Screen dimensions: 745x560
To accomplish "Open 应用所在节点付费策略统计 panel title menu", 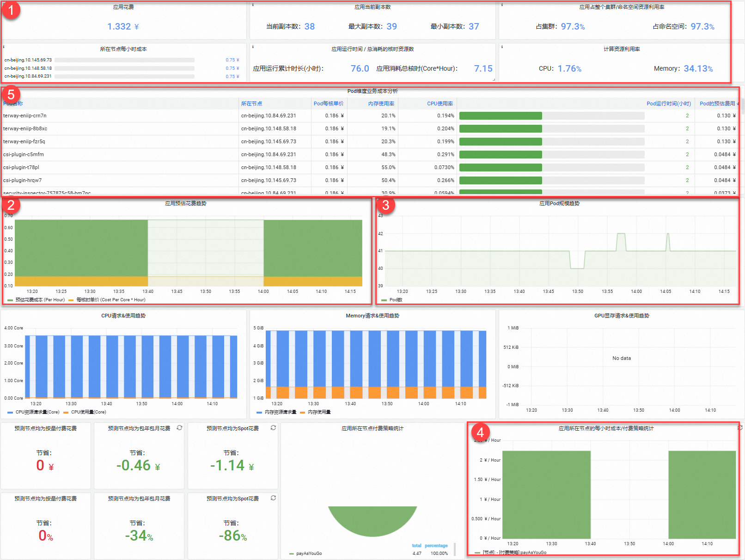I will 372,429.
